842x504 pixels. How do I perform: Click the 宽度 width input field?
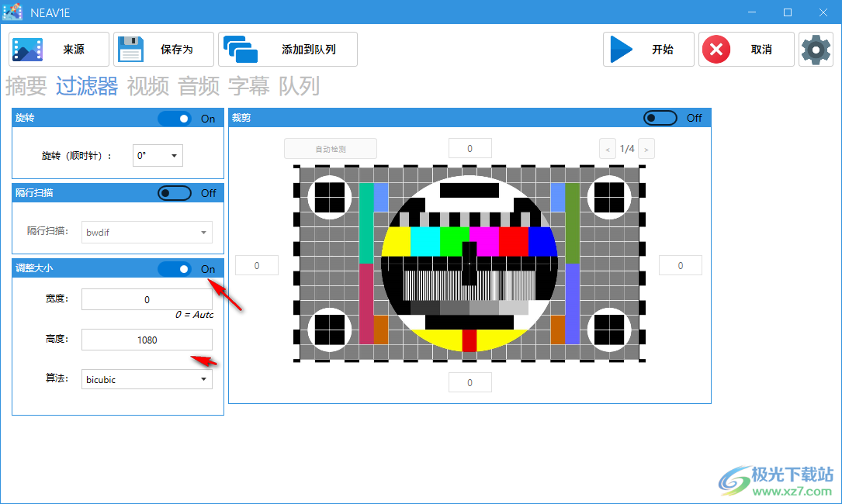point(147,299)
